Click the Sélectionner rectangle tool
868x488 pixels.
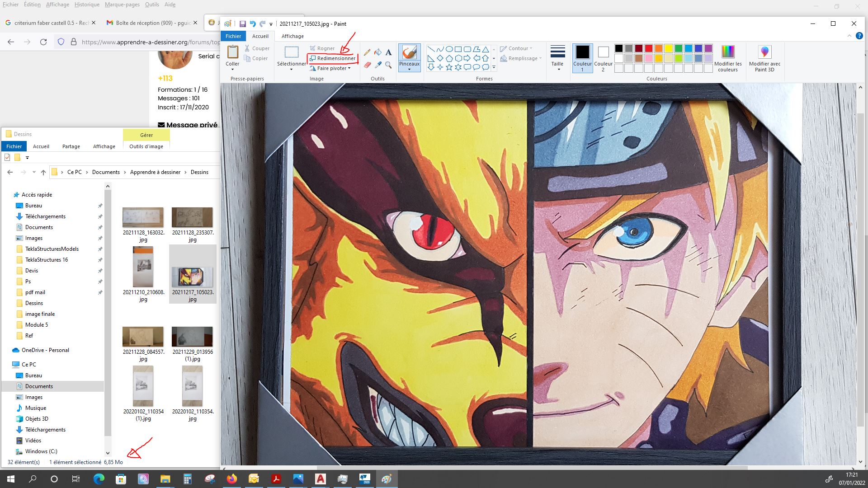[x=291, y=52]
